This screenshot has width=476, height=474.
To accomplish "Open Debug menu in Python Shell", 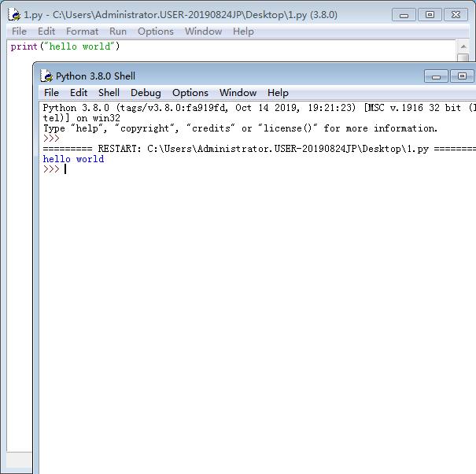I will [x=146, y=93].
